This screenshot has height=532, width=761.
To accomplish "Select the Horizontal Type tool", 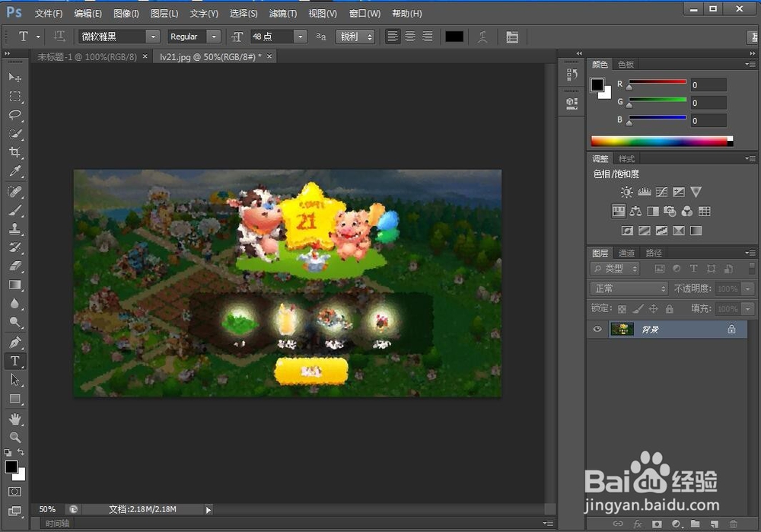I will coord(15,362).
